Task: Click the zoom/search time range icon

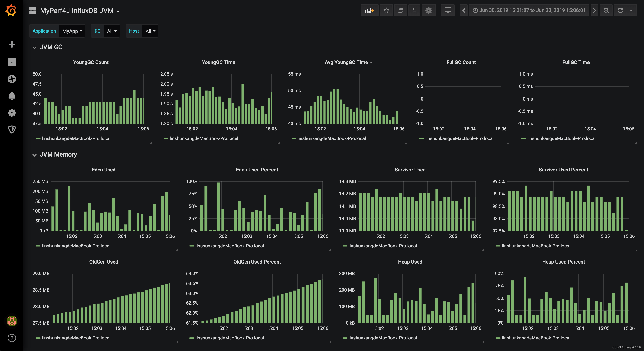Action: coord(607,11)
